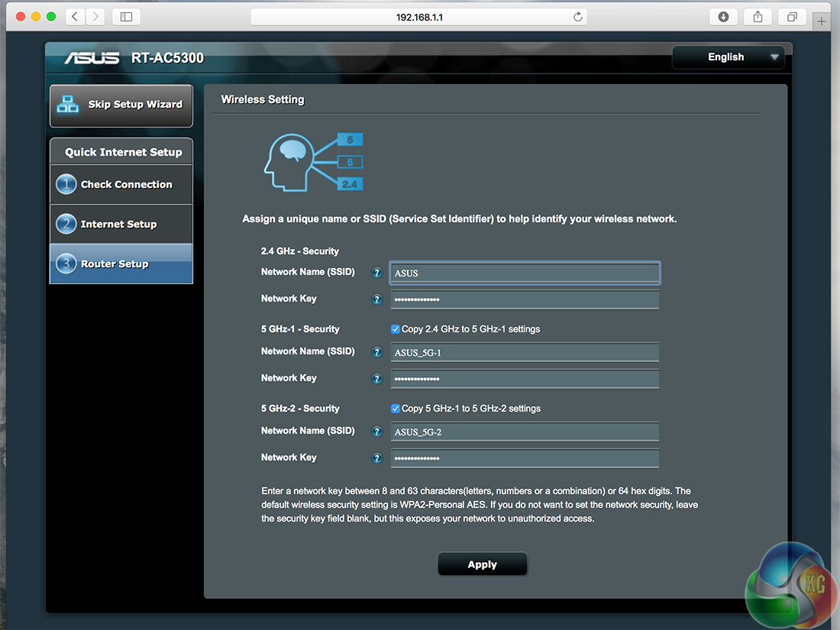Click help icon for 5 GHz-2 Network Key
Screen dimensions: 840x630
pos(377,458)
